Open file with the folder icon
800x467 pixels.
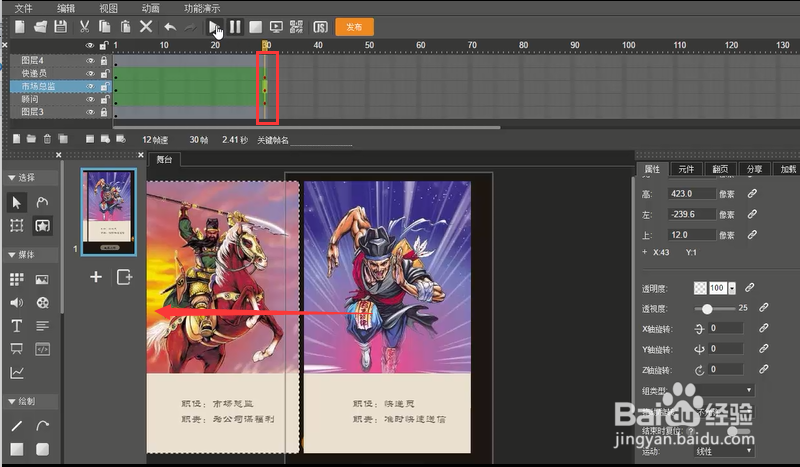(x=40, y=27)
